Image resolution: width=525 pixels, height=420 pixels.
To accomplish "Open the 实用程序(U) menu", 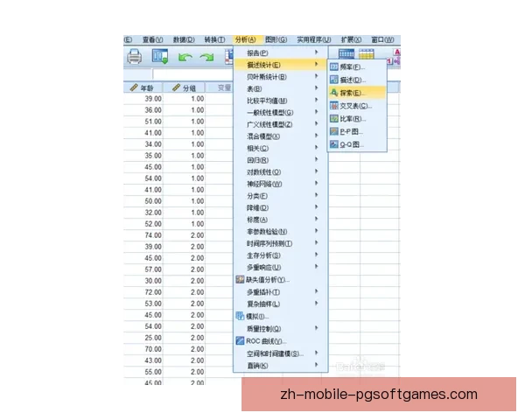I will coord(314,39).
